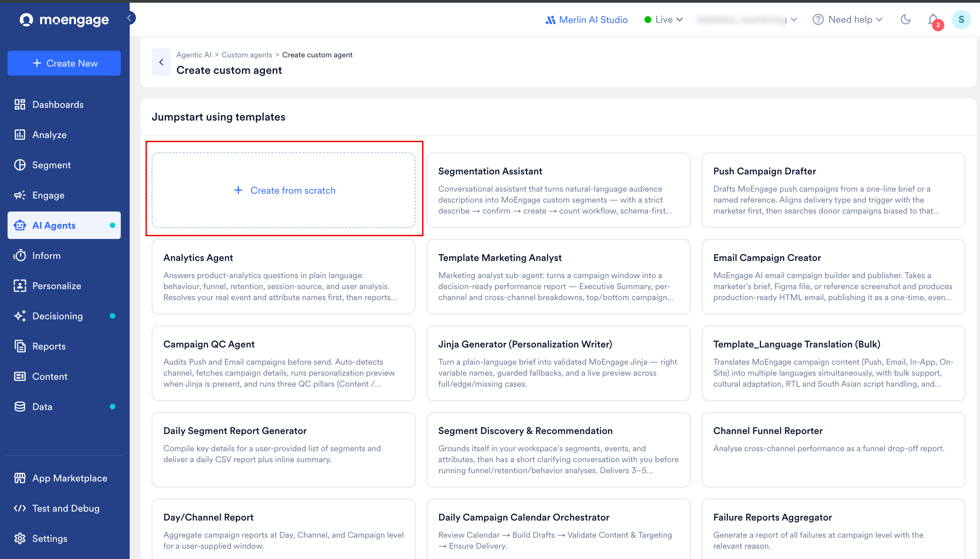Pick the Jinja Generator template
Viewport: 980px width, 559px height.
click(x=558, y=363)
